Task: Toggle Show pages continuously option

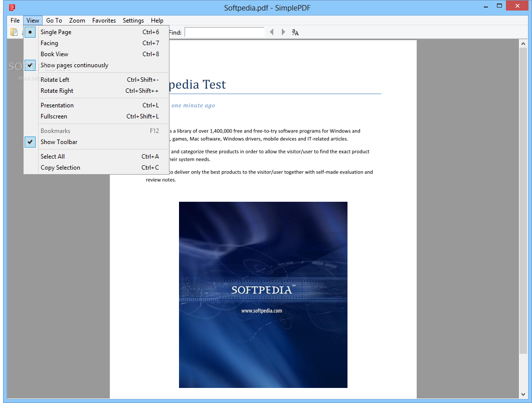Action: pos(96,65)
